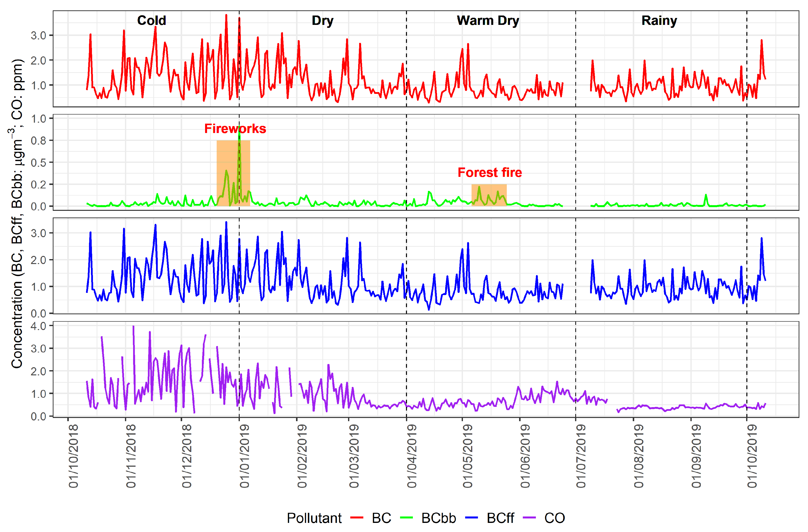Select the 'Pollutant' legend title
This screenshot has width=808, height=532.
(x=314, y=518)
